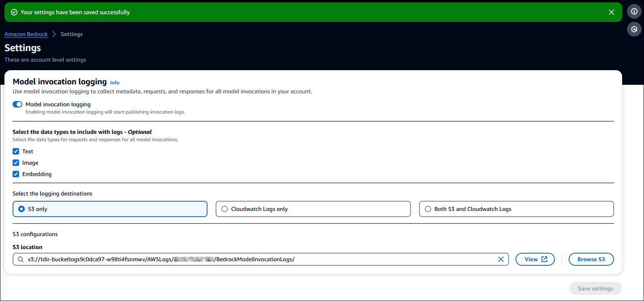Click the View button
The width and height of the screenshot is (644, 301).
tap(535, 259)
